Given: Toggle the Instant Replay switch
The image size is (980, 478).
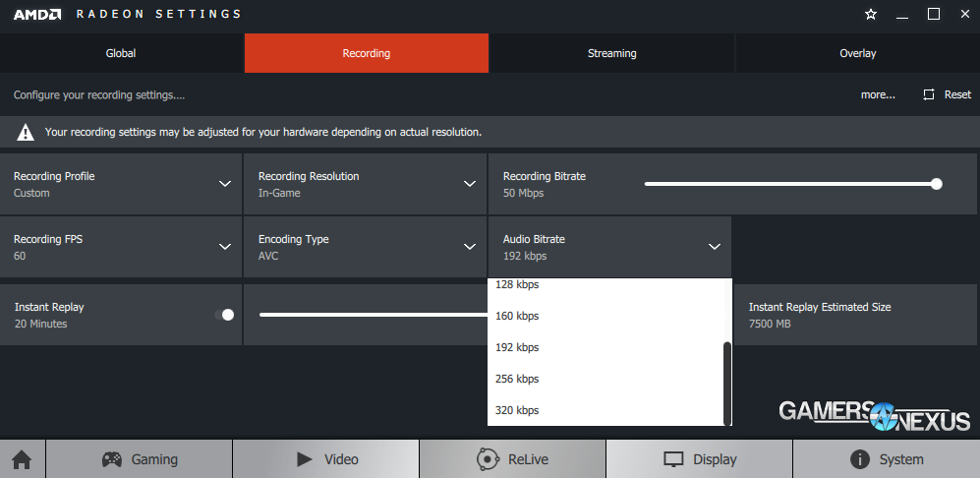Looking at the screenshot, I should 224,315.
